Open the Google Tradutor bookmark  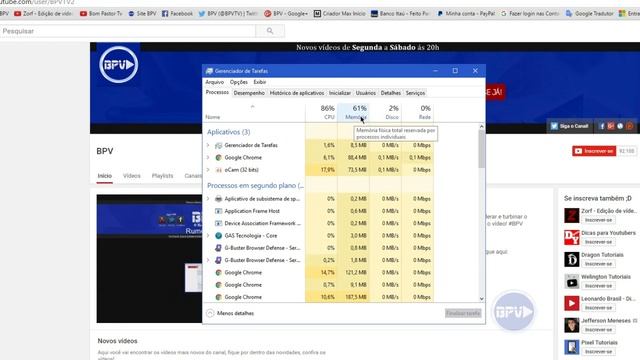pos(589,13)
